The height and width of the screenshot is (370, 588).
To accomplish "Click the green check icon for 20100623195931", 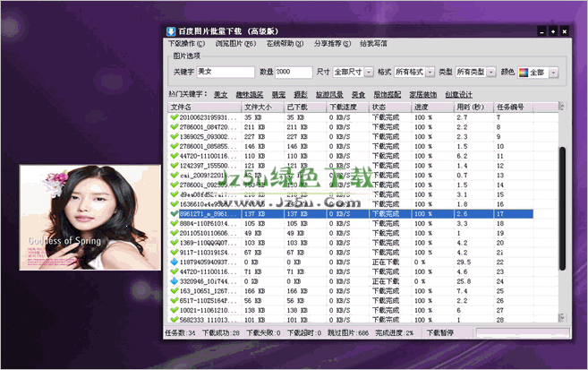I will [174, 117].
